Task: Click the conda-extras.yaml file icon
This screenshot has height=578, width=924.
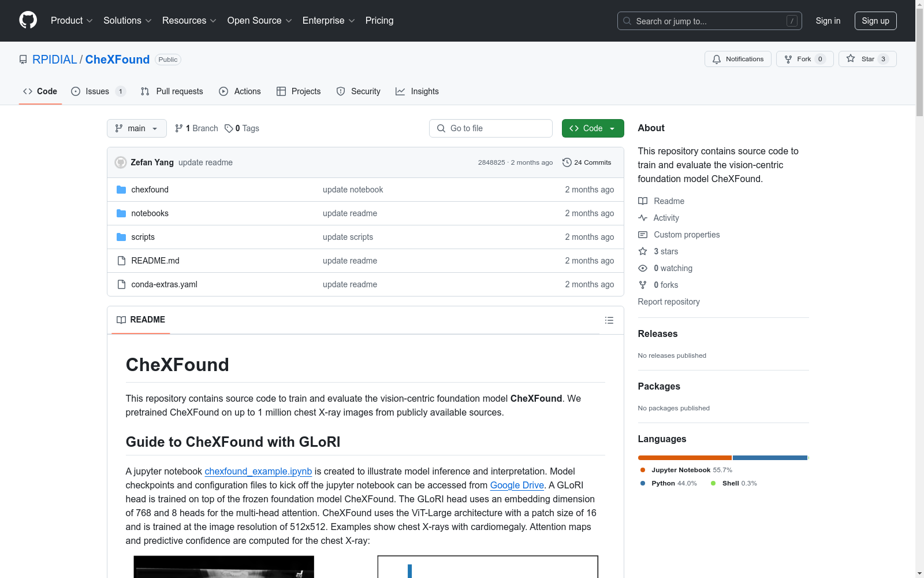Action: [121, 284]
